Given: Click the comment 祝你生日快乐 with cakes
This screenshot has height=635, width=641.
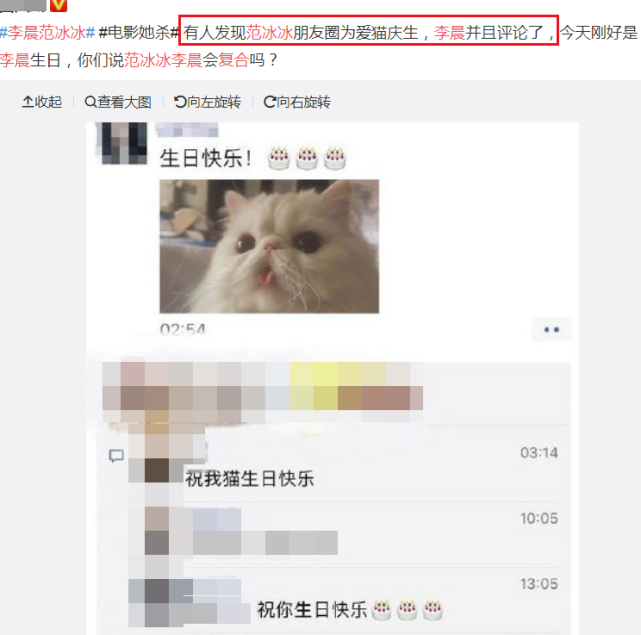Looking at the screenshot, I should pyautogui.click(x=350, y=610).
